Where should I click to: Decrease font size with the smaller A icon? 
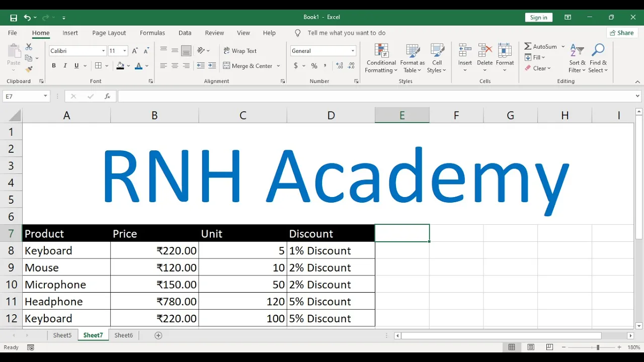pos(146,51)
